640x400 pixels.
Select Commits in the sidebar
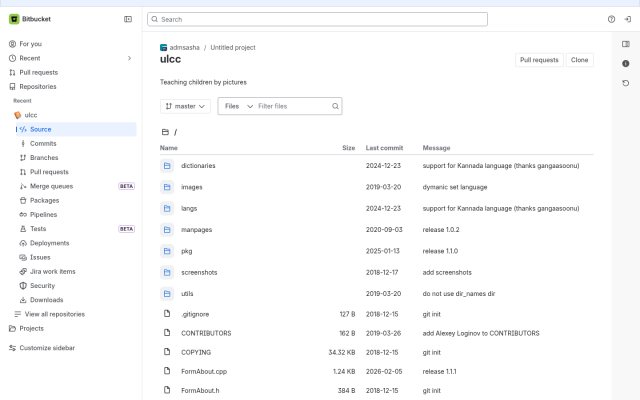pyautogui.click(x=43, y=144)
